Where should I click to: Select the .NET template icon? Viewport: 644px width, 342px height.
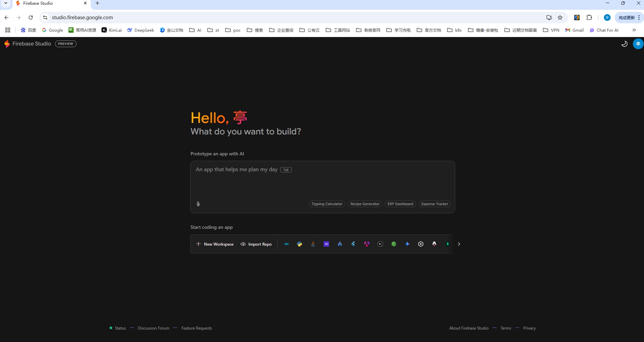[x=326, y=244]
